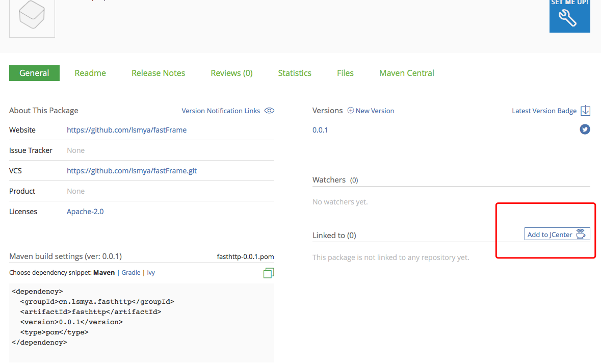This screenshot has height=364, width=601.
Task: Go to the Statistics tab
Action: pyautogui.click(x=294, y=73)
